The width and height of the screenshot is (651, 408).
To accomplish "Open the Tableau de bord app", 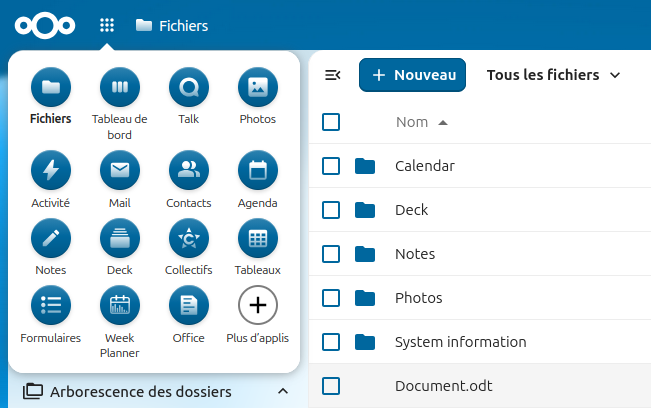I will [120, 87].
